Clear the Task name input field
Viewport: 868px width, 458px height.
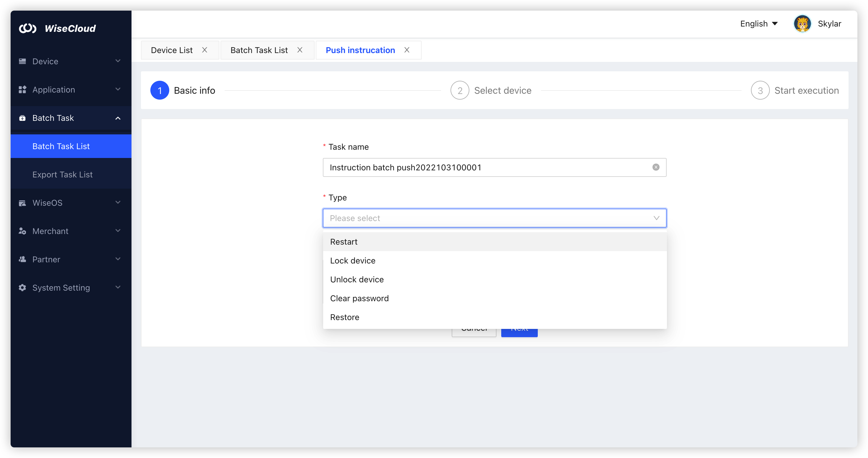[656, 167]
